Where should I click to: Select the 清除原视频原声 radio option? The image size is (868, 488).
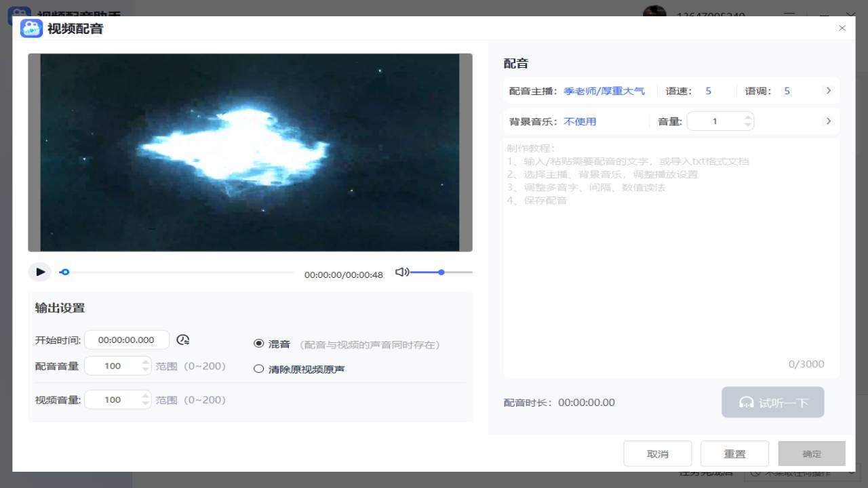tap(258, 369)
